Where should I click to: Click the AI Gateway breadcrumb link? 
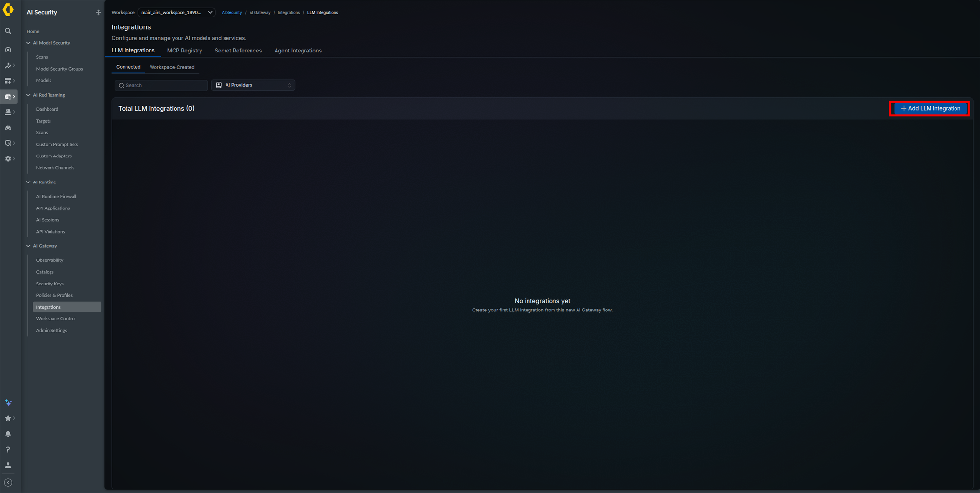260,13
